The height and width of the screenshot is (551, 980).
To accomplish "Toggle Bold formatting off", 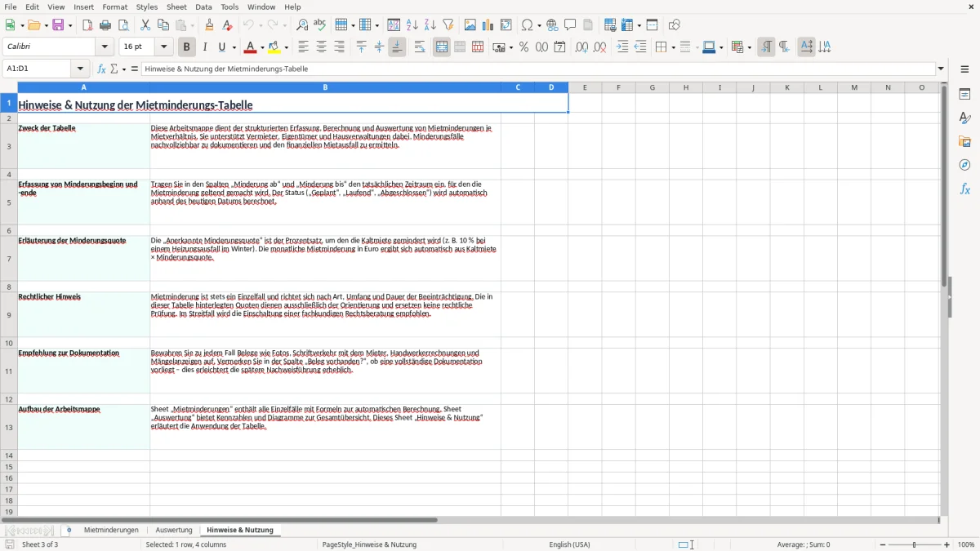I will click(187, 47).
